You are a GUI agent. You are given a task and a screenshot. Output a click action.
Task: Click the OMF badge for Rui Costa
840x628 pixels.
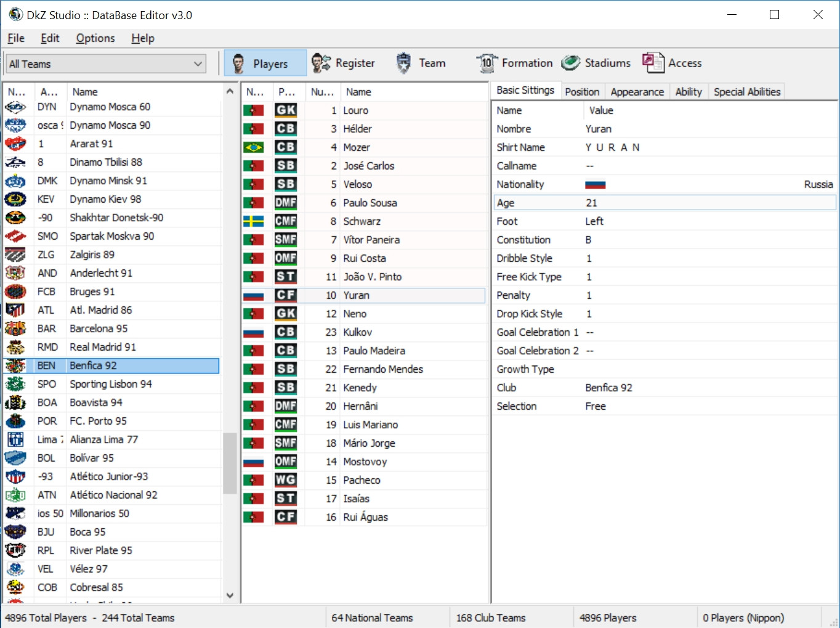[286, 258]
